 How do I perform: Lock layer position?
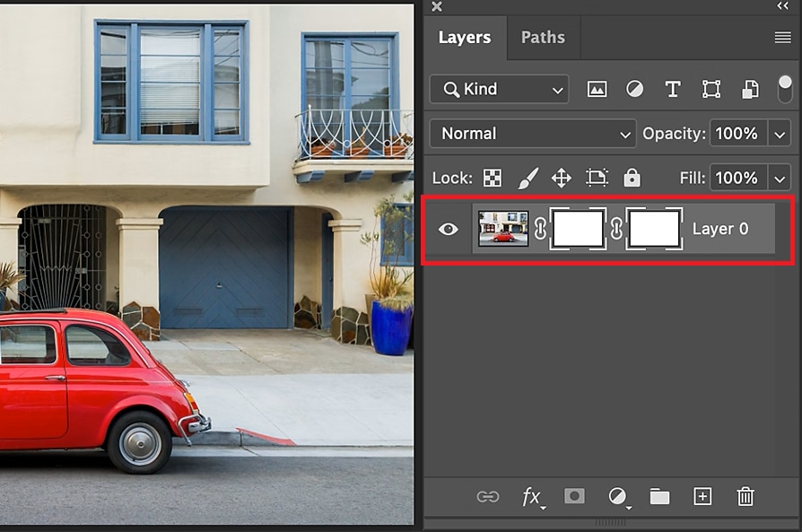[561, 178]
